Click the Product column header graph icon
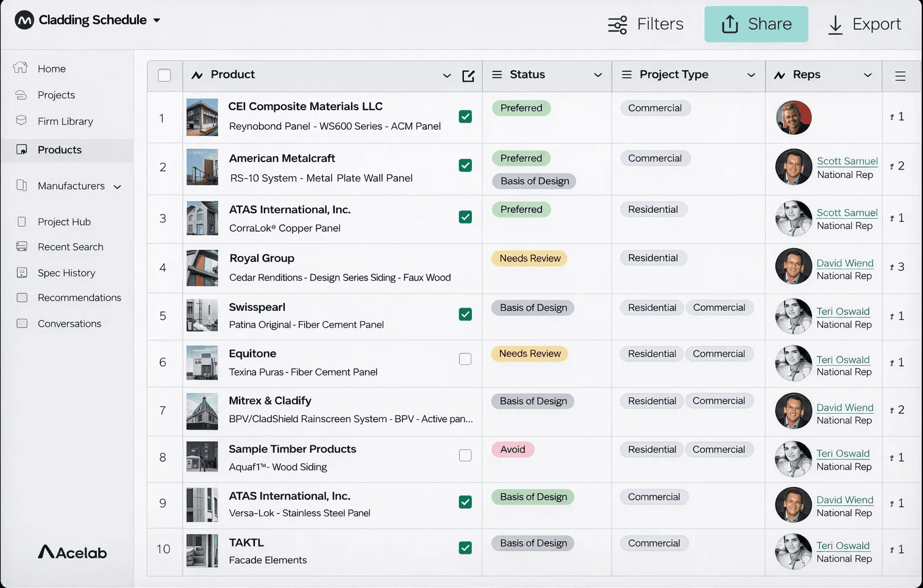Viewport: 923px width, 588px height. [197, 75]
